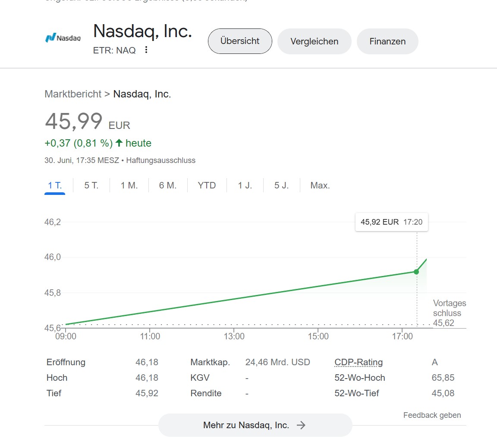The width and height of the screenshot is (497, 448).
Task: Select the 5 J. chart range
Action: 281,185
